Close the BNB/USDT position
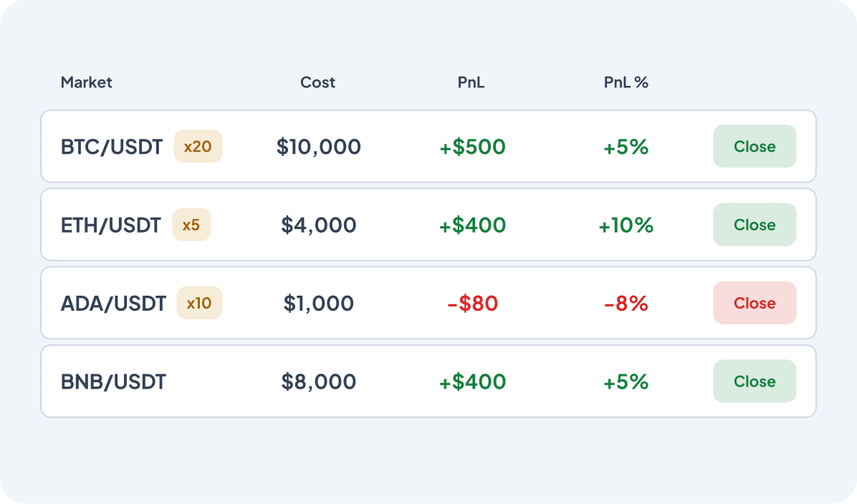This screenshot has width=857, height=504. [x=755, y=381]
